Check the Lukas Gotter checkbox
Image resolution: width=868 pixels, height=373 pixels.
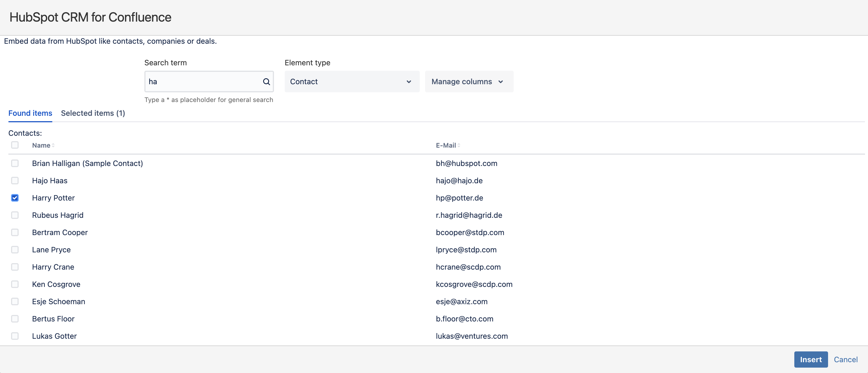coord(15,336)
